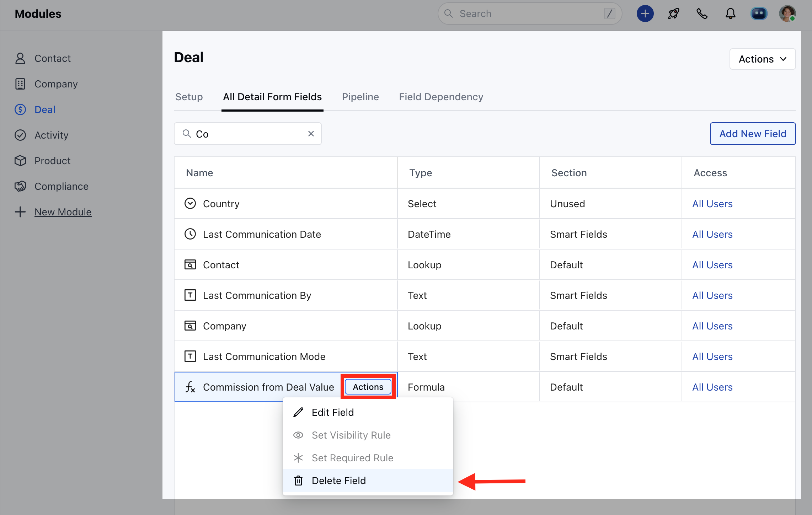Toggle the Commission row Actions button
Image resolution: width=812 pixels, height=515 pixels.
[368, 387]
